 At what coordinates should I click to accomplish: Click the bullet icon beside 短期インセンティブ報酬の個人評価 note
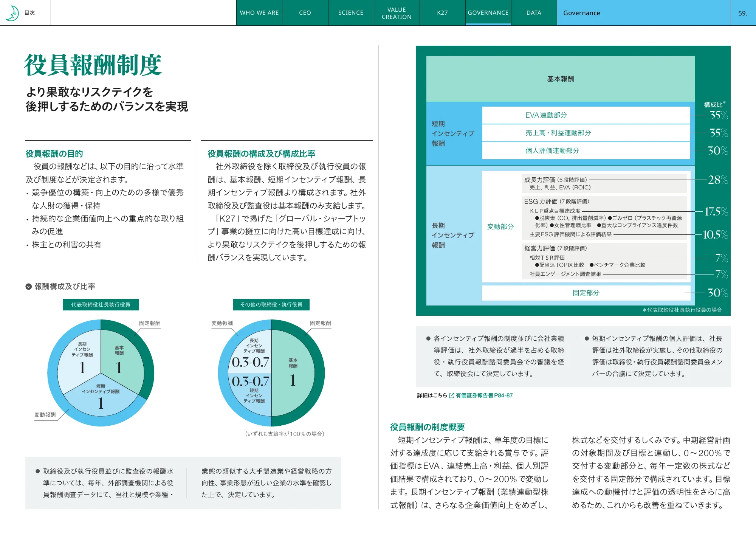pos(587,339)
